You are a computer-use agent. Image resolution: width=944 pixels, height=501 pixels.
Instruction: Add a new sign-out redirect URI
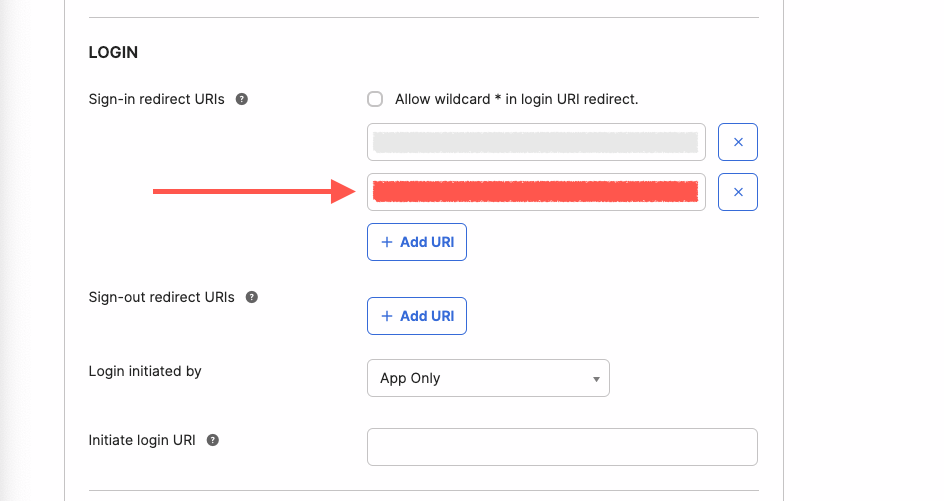417,316
